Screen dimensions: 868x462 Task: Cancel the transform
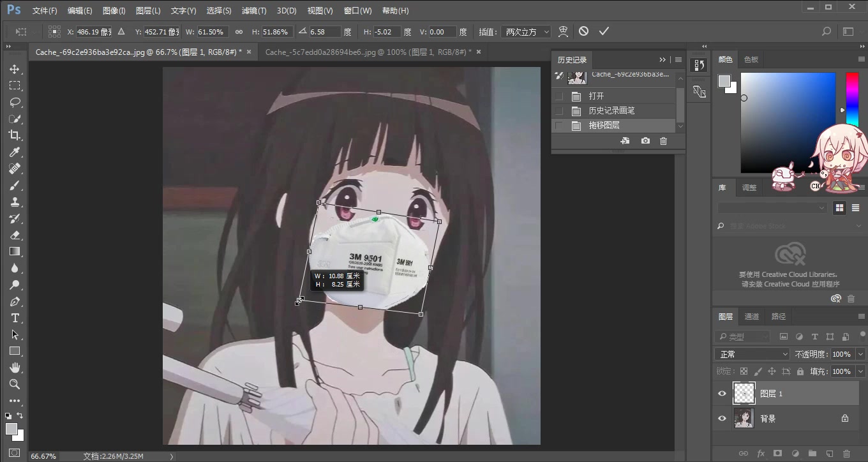pos(583,31)
